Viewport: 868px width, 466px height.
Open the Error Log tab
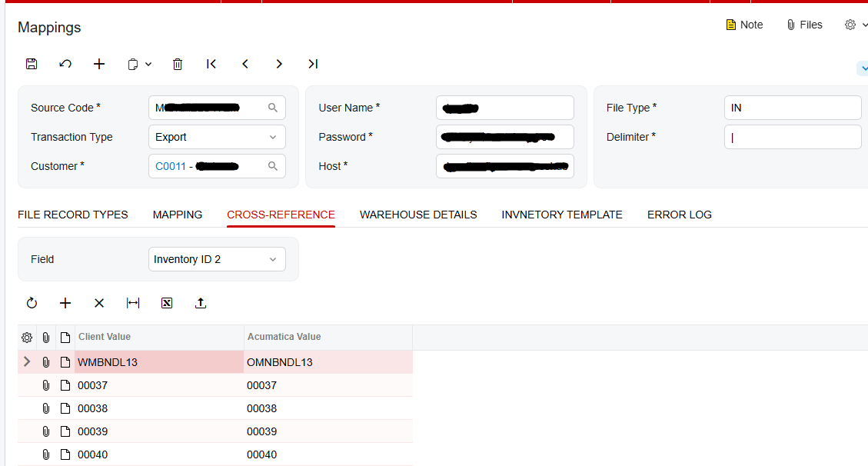679,215
